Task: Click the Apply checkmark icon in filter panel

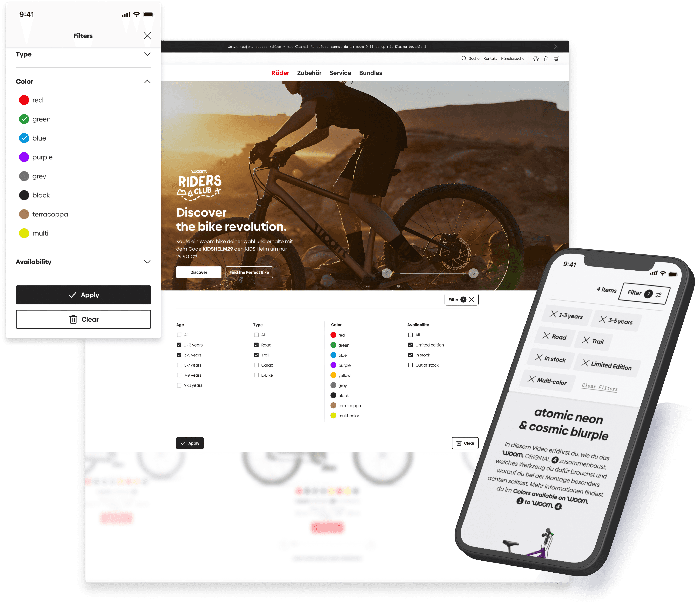Action: (x=73, y=294)
